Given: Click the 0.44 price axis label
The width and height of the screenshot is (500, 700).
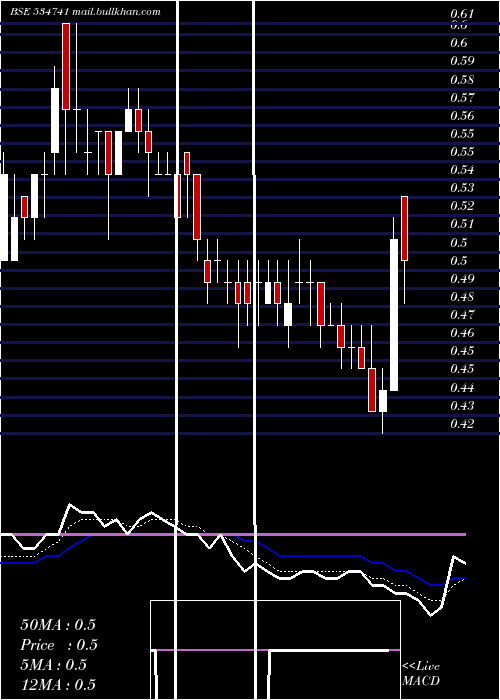Looking at the screenshot, I should (x=462, y=388).
